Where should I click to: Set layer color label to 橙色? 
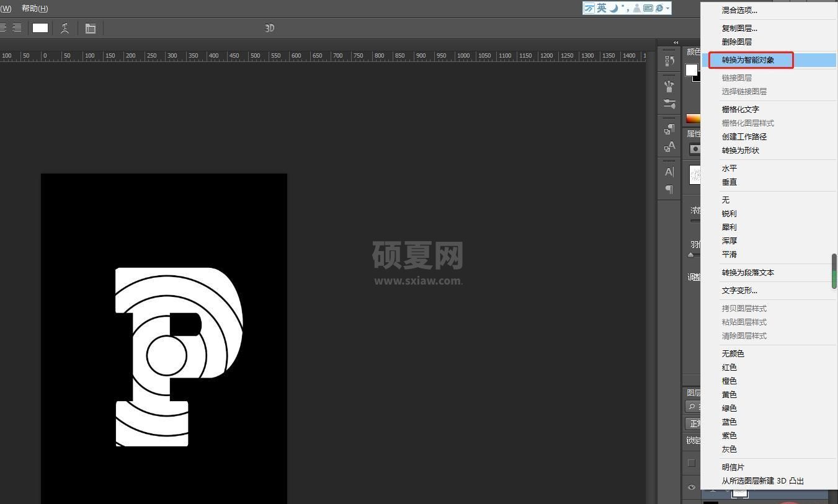(729, 381)
